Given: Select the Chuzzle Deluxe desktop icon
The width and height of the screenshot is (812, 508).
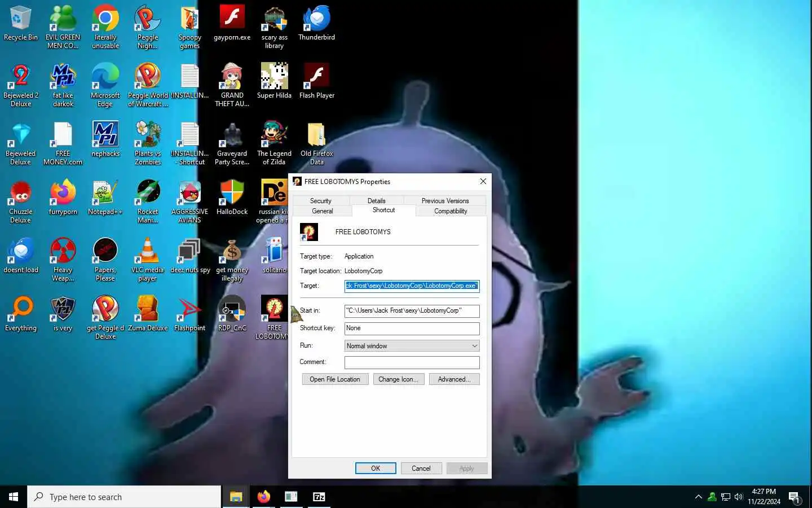Looking at the screenshot, I should tap(21, 202).
